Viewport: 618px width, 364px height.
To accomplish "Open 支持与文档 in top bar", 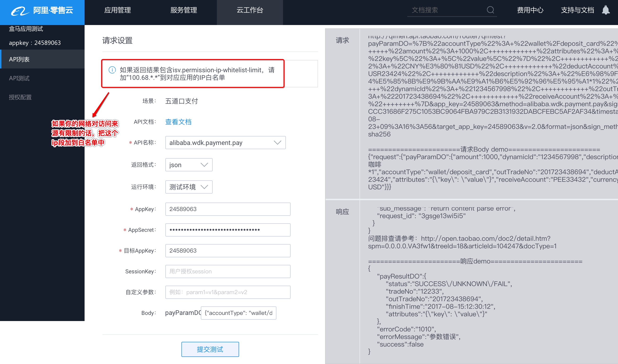I will tap(577, 10).
